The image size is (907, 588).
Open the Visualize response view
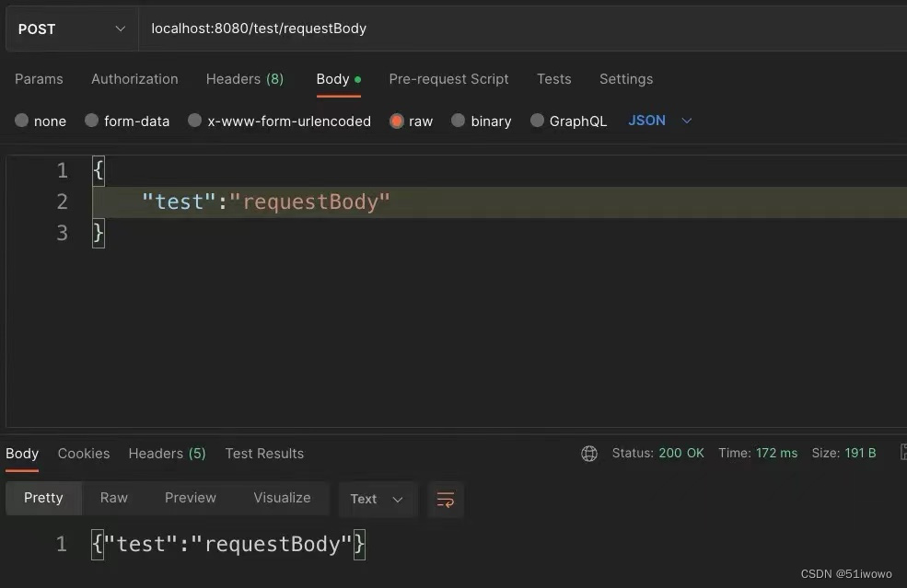[x=283, y=499]
